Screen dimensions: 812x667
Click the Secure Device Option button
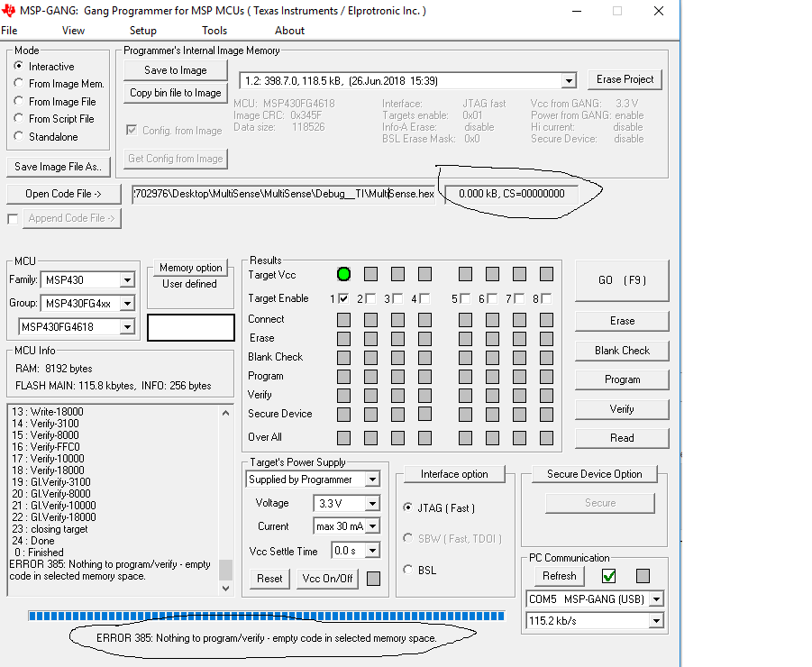[x=595, y=474]
